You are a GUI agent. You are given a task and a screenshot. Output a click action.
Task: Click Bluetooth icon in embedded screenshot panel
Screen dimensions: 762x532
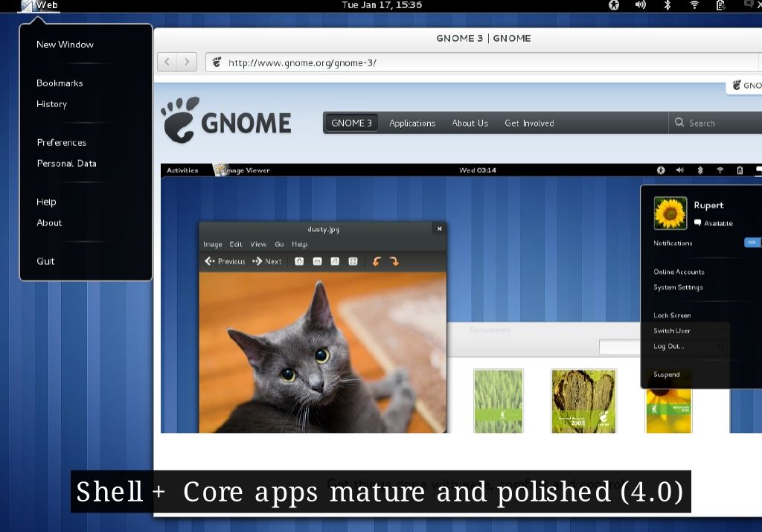tap(700, 170)
